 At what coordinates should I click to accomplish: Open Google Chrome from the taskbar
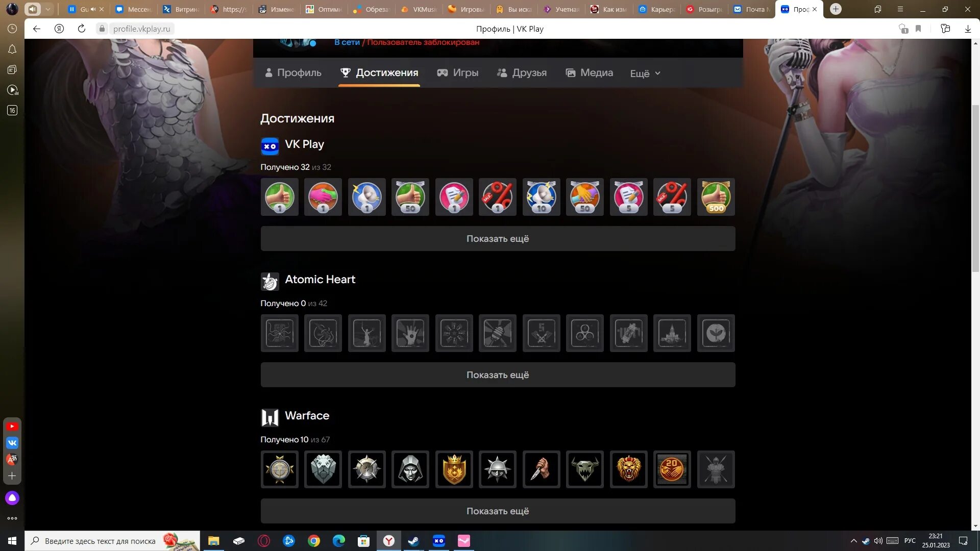pos(314,541)
